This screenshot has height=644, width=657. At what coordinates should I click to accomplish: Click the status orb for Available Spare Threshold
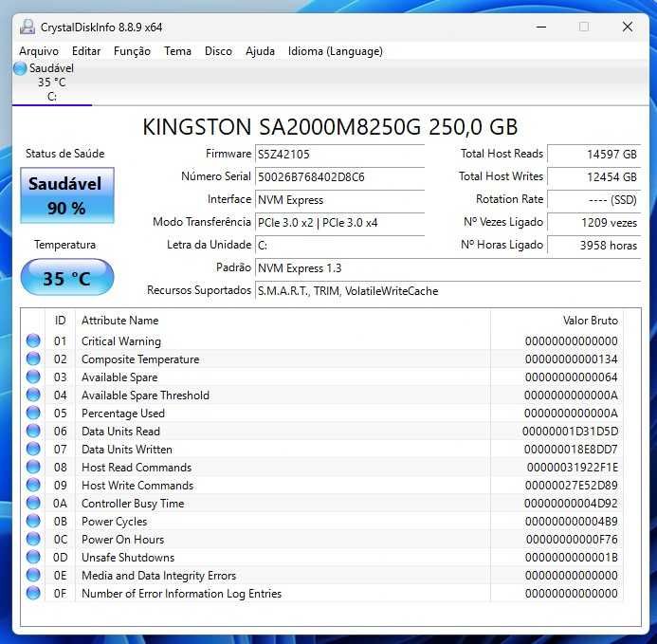coord(33,395)
